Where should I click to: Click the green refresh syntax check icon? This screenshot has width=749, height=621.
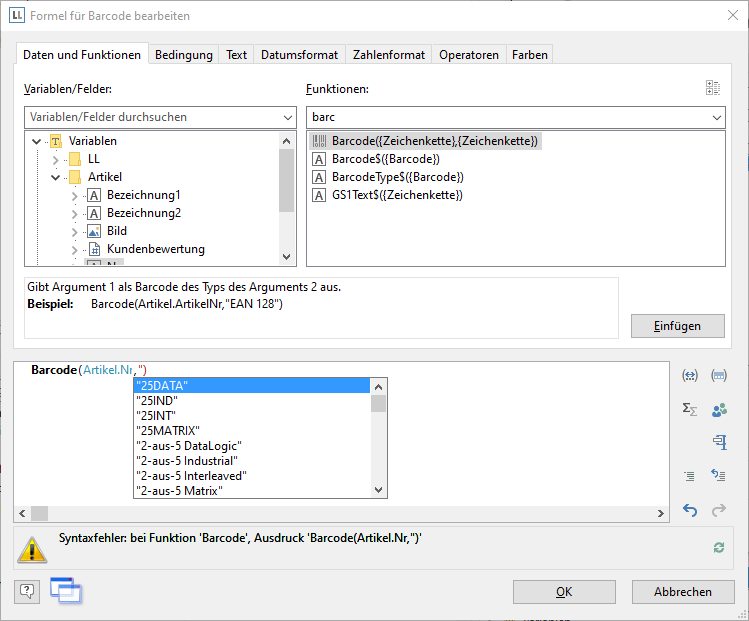(x=718, y=547)
